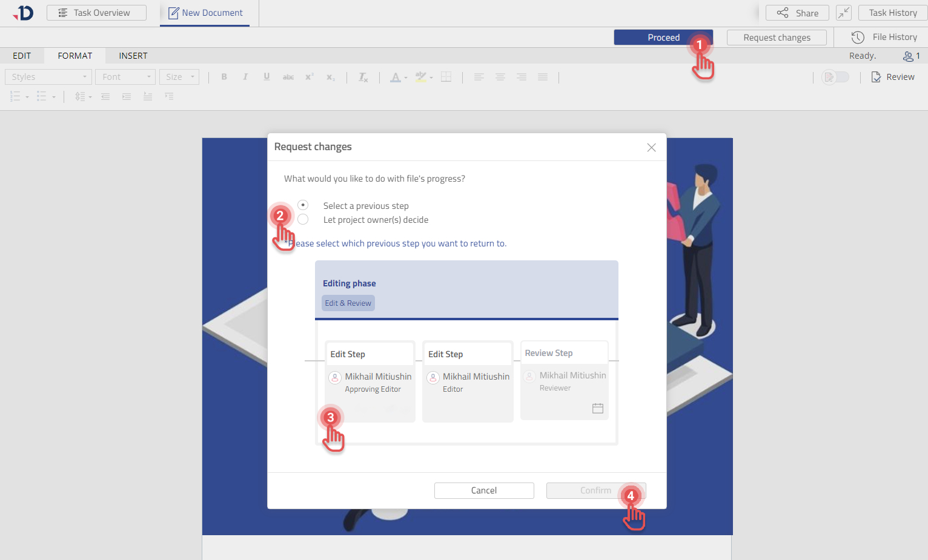The width and height of the screenshot is (928, 560).
Task: Click the blue Proceed button
Action: coord(663,38)
